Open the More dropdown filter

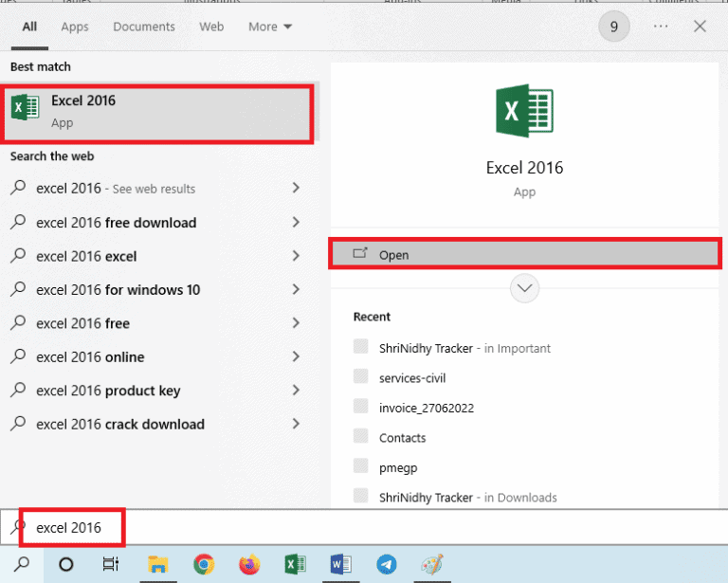270,27
